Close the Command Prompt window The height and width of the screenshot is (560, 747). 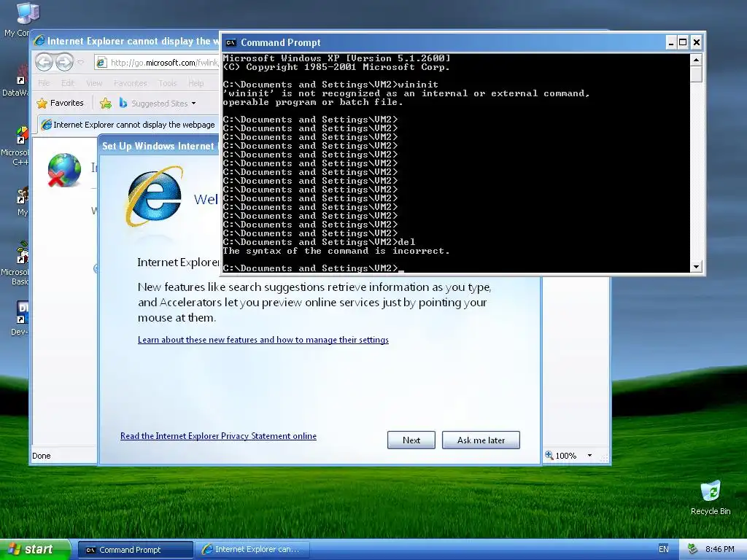coord(696,42)
